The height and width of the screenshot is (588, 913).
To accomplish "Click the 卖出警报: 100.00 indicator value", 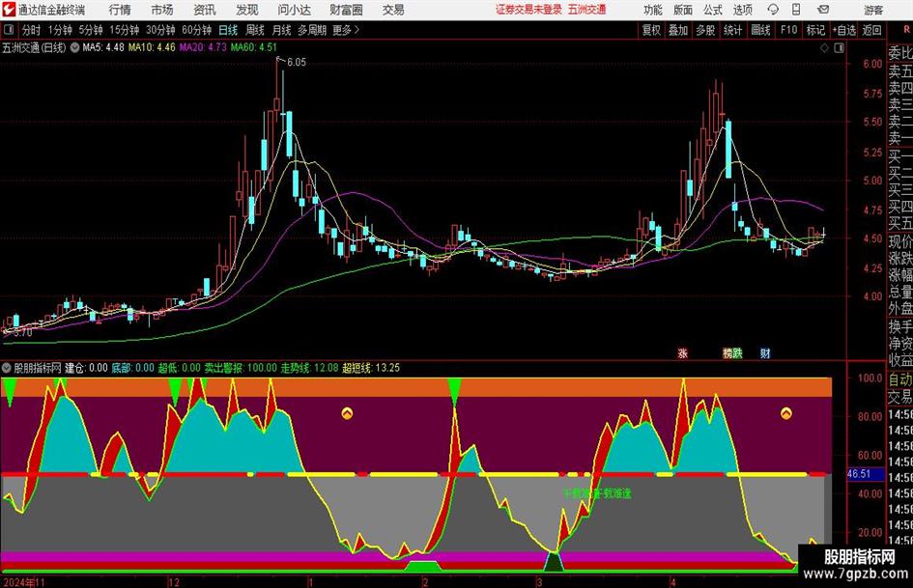I will (x=241, y=368).
